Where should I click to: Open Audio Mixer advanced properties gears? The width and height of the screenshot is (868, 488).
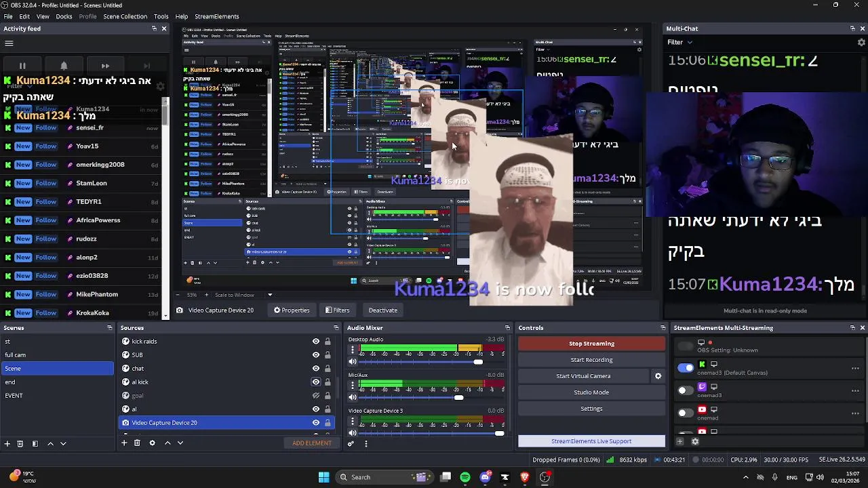[x=351, y=444]
